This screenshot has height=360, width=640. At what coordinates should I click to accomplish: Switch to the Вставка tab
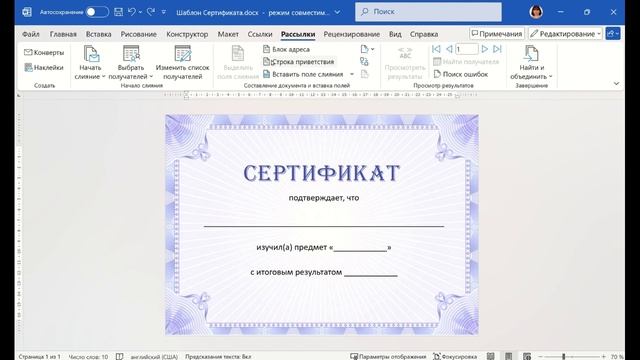[98, 34]
